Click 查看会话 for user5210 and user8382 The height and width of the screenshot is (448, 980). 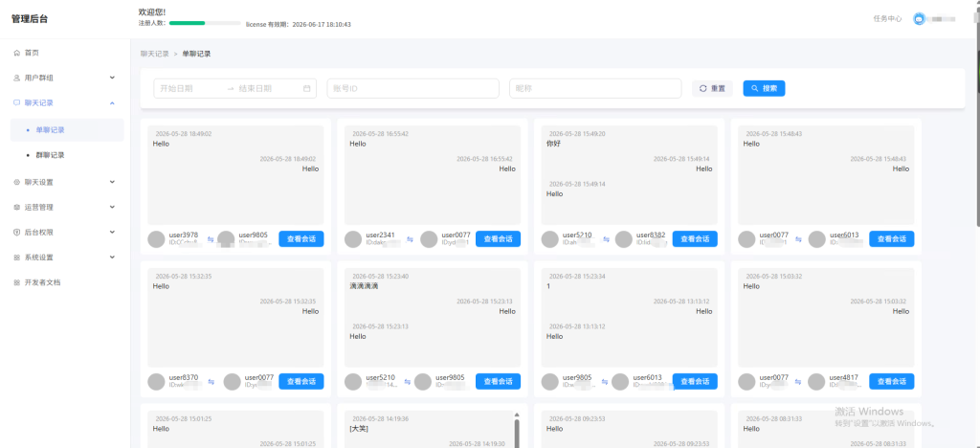695,238
